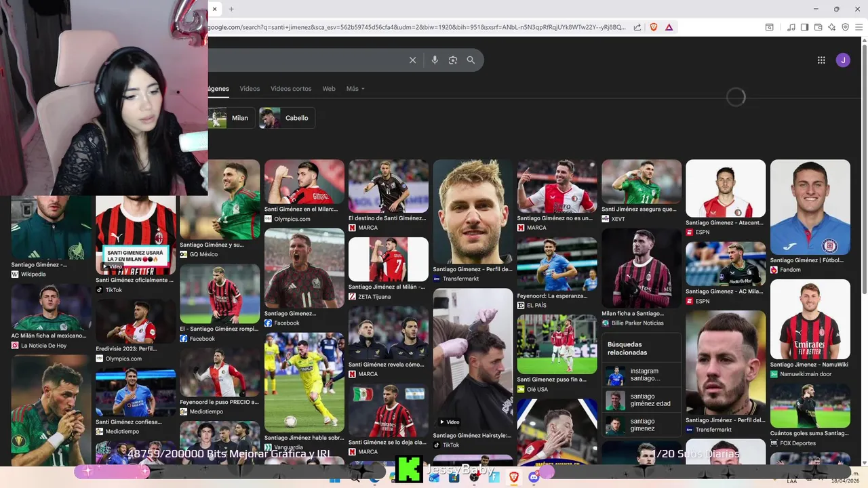The image size is (868, 488).
Task: Switch to the Videos tab
Action: [250, 89]
